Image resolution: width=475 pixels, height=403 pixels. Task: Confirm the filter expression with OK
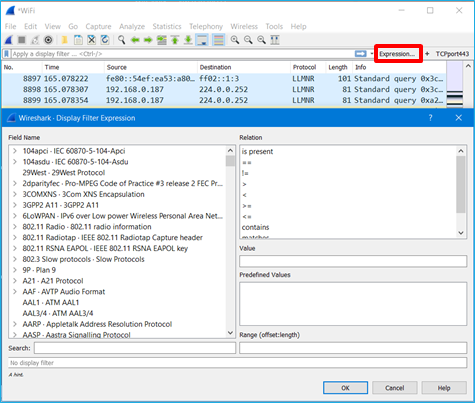tap(345, 388)
